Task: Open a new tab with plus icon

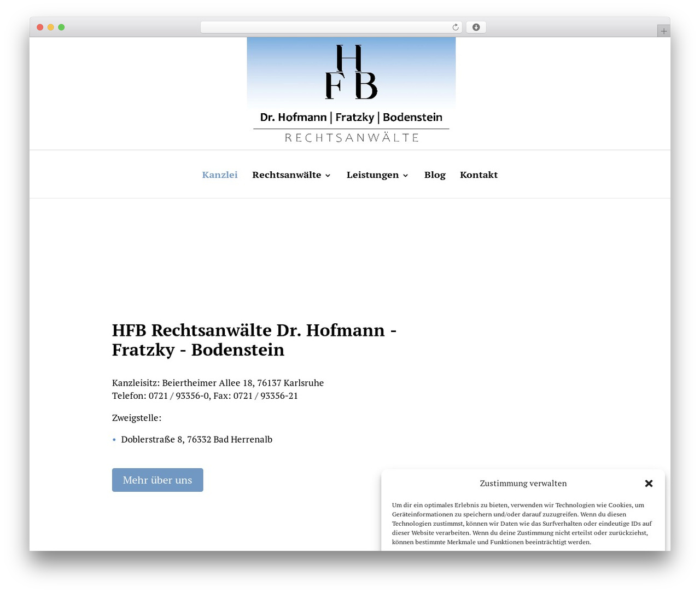Action: [x=664, y=31]
